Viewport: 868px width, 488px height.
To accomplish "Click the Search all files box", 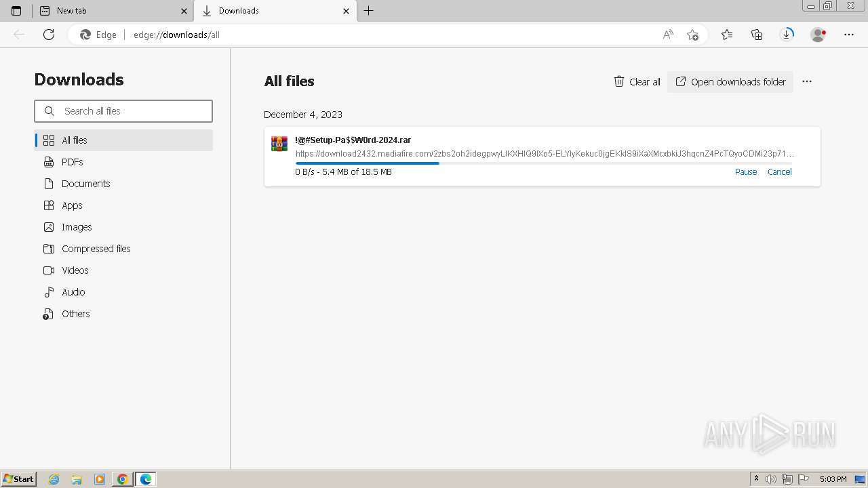I will pos(123,111).
